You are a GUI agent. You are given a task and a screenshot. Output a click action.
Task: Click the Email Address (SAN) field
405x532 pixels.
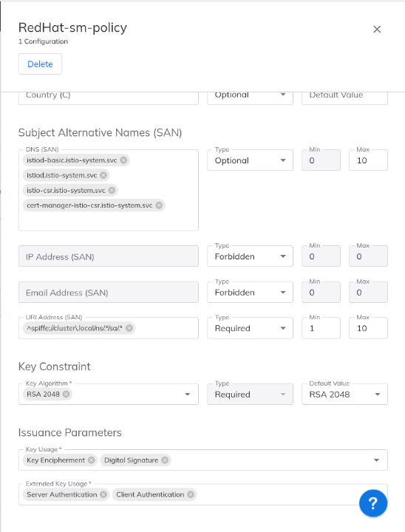click(x=109, y=292)
